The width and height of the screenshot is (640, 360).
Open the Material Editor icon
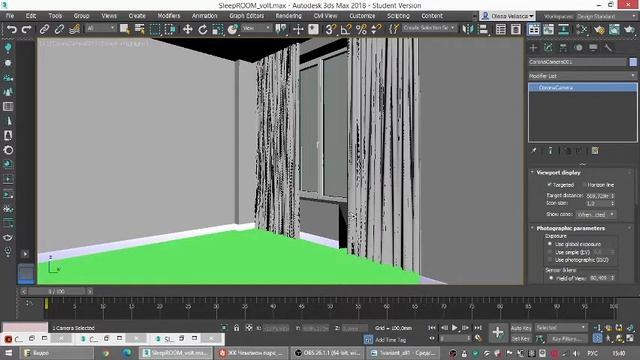[582, 29]
